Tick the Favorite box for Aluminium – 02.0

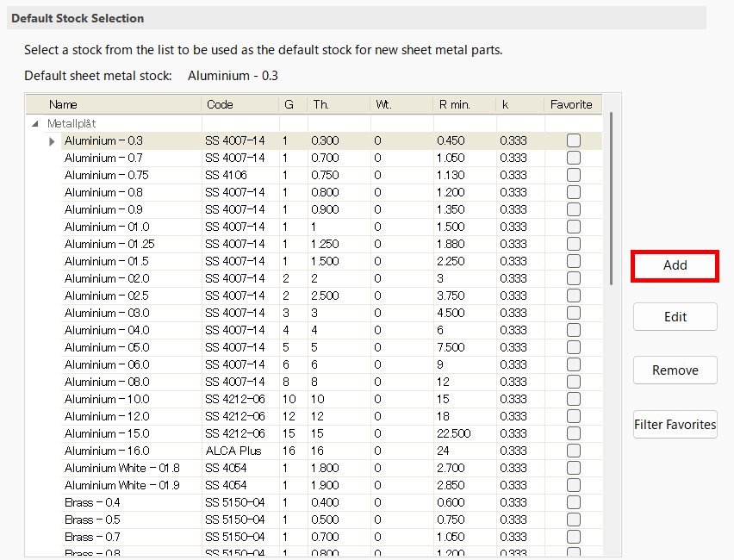click(x=574, y=278)
